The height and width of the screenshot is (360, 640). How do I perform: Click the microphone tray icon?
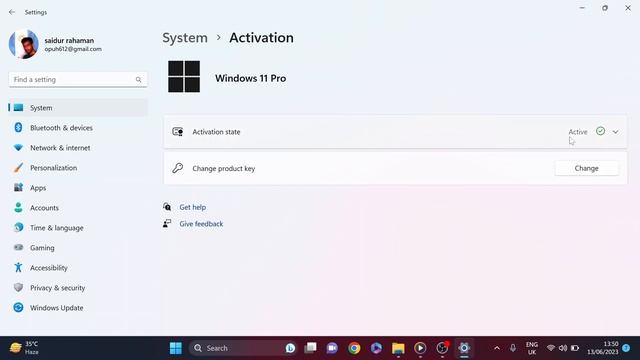513,348
